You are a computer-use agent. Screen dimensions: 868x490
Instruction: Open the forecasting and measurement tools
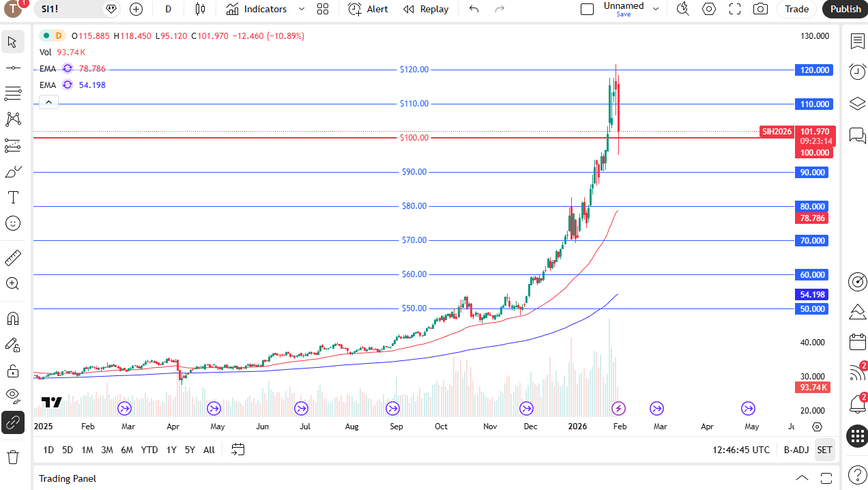pyautogui.click(x=12, y=145)
